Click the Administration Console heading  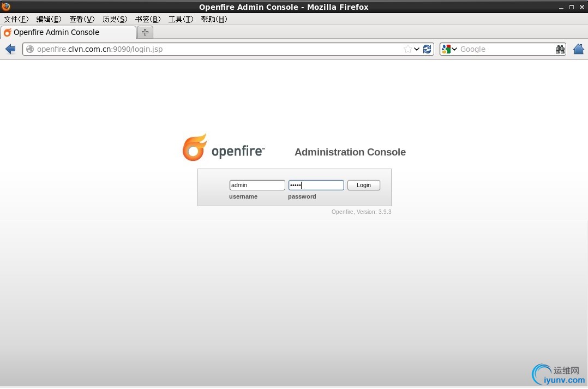point(350,152)
